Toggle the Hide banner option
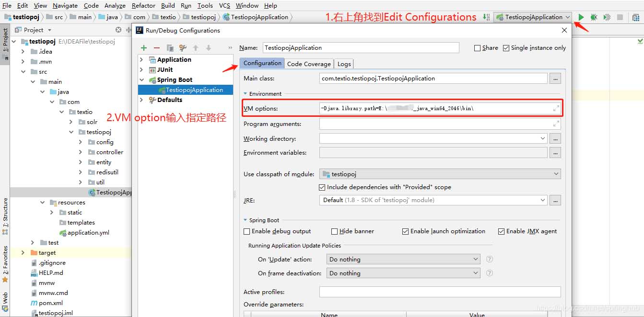644x317 pixels. click(334, 231)
